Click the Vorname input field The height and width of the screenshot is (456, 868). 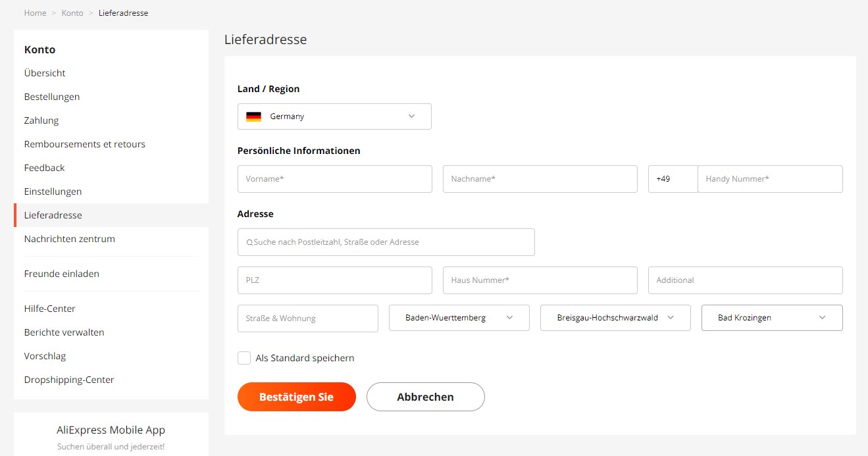click(334, 178)
